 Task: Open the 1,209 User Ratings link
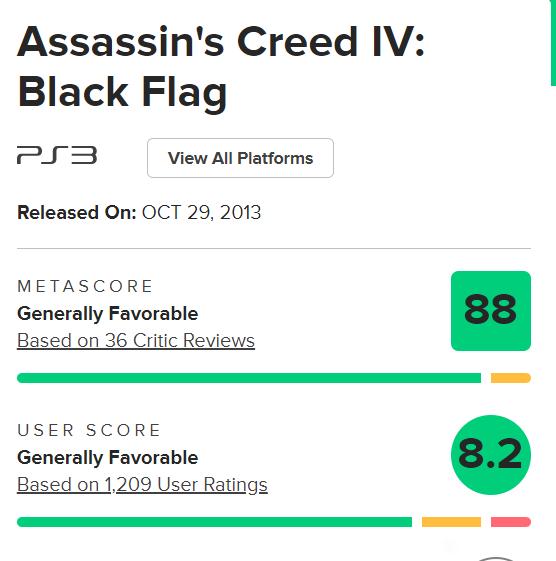[142, 485]
